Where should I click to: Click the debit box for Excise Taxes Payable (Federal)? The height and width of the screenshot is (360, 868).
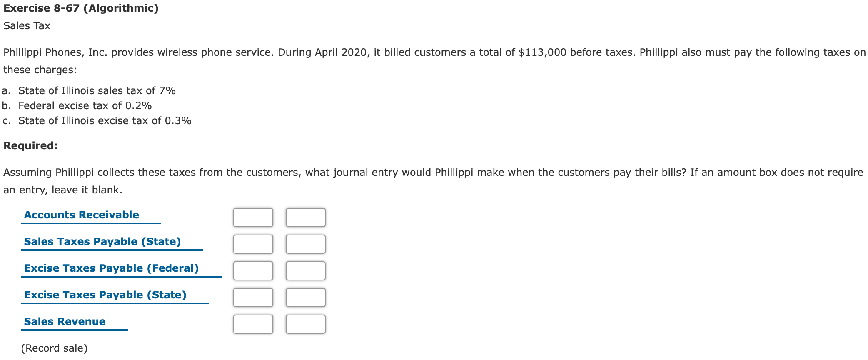tap(253, 270)
